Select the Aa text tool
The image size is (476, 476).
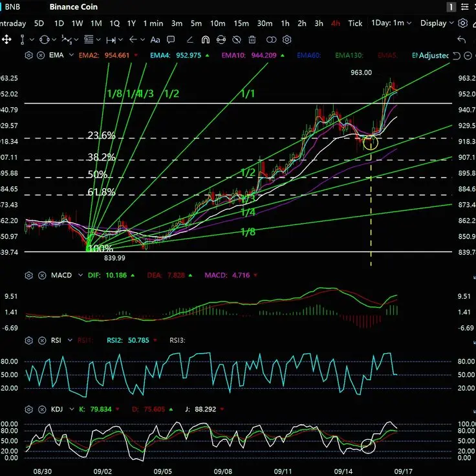(x=155, y=39)
